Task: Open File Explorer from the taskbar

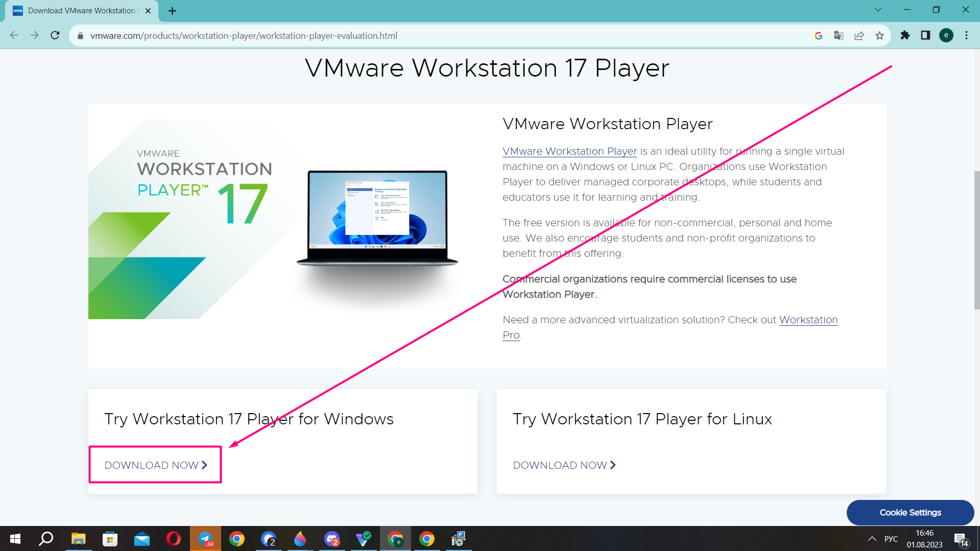Action: (x=78, y=538)
